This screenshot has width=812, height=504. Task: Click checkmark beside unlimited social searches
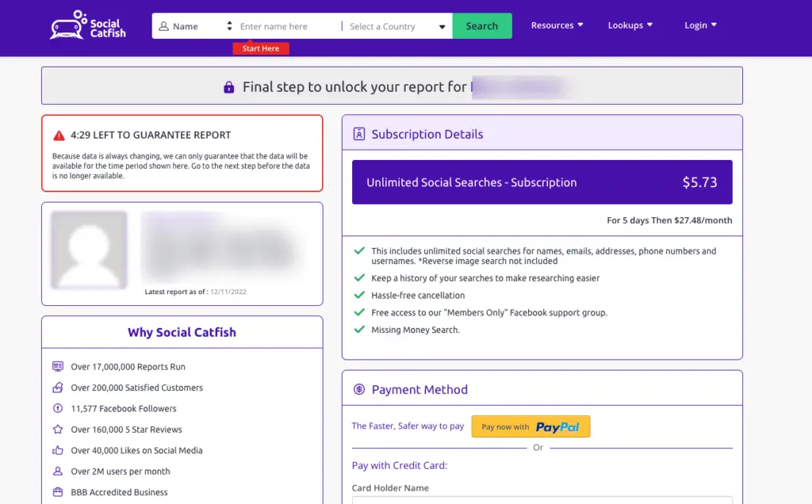click(359, 251)
